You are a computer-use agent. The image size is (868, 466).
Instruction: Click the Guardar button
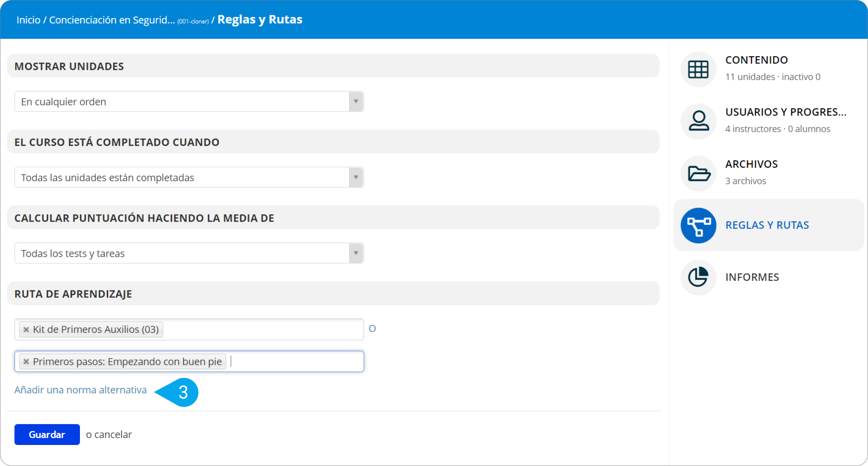(47, 434)
